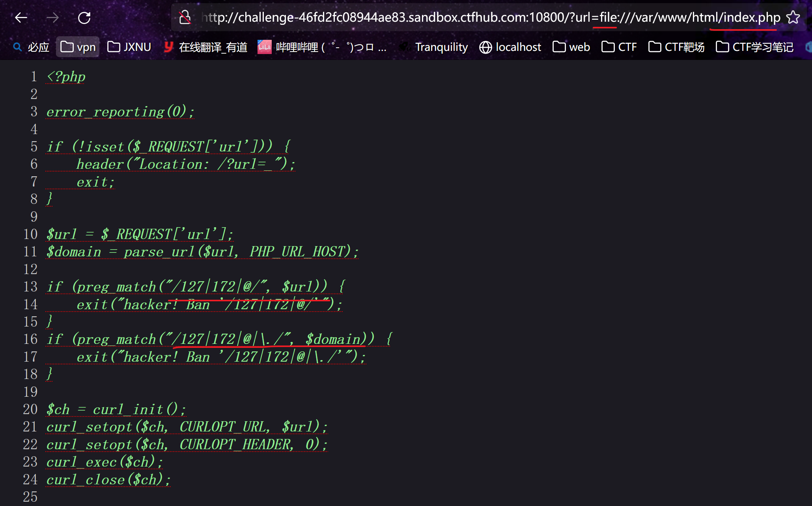The image size is (812, 506).
Task: Click the preg_match $url line 13
Action: (x=196, y=287)
